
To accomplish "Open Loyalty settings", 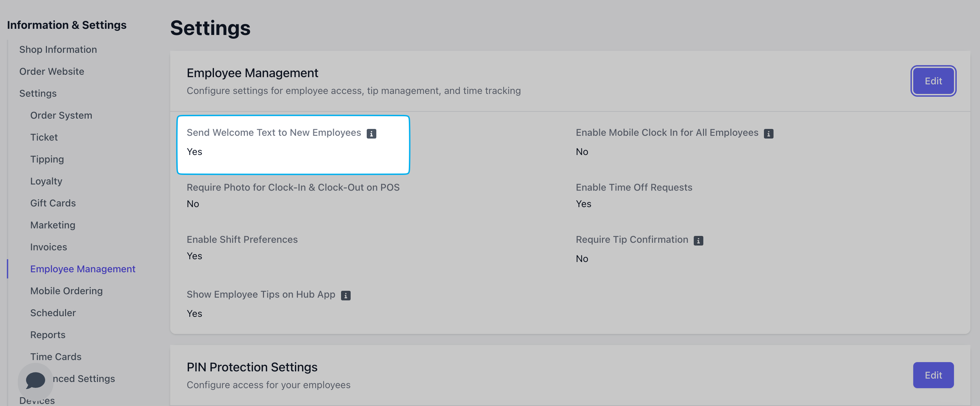I will click(x=46, y=181).
